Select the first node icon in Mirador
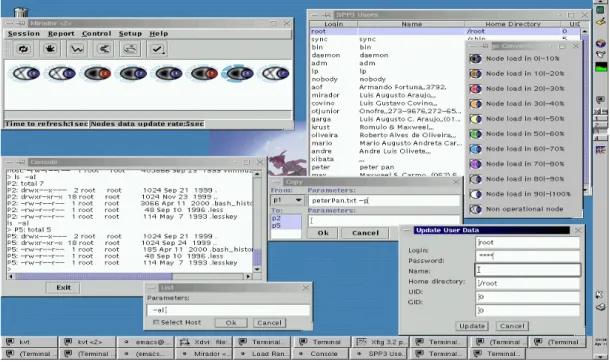This screenshot has height=362, width=610. tap(26, 73)
